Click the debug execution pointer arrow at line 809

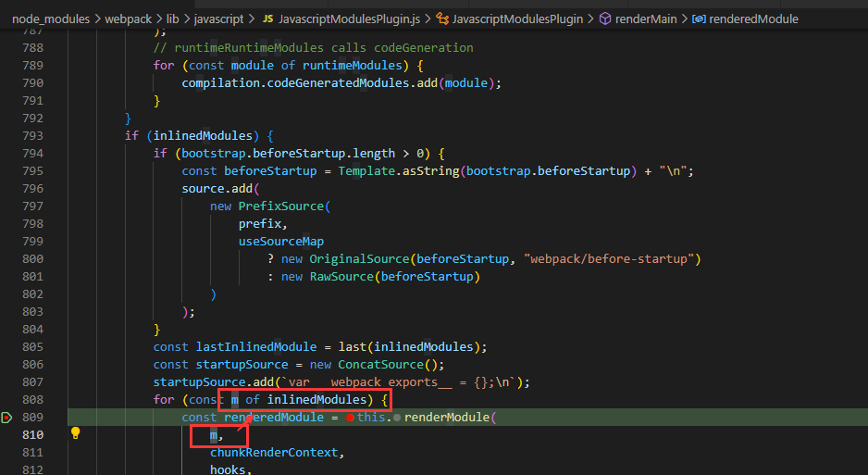pyautogui.click(x=6, y=418)
